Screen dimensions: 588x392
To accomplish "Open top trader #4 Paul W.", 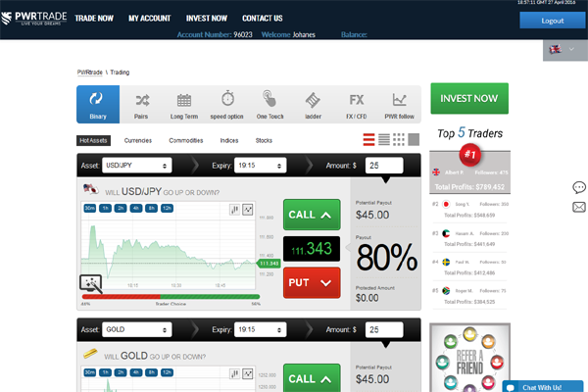I will point(469,268).
